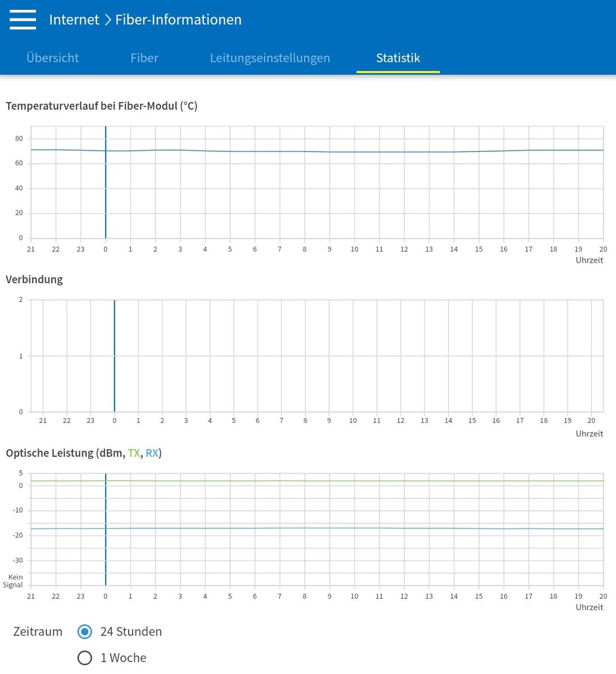
Task: Go to the Leitungseinstellungen tab
Action: pyautogui.click(x=270, y=58)
